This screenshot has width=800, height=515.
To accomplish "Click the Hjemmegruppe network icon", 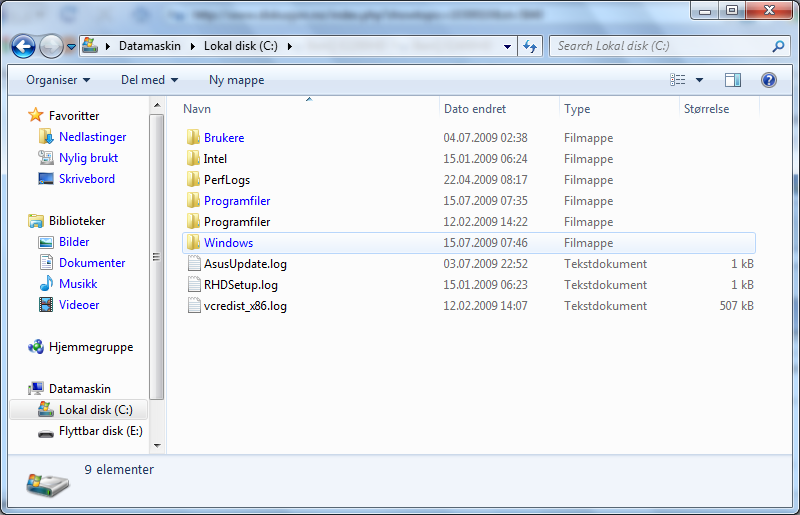I will coord(36,347).
